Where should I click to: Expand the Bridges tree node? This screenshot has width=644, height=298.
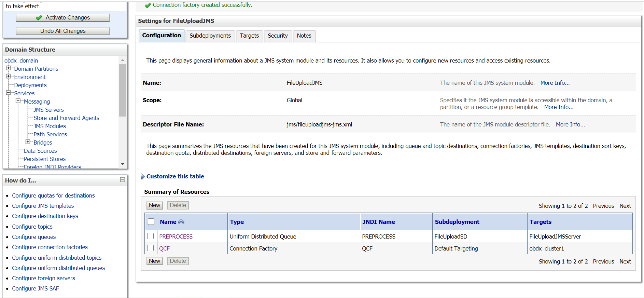[x=28, y=142]
